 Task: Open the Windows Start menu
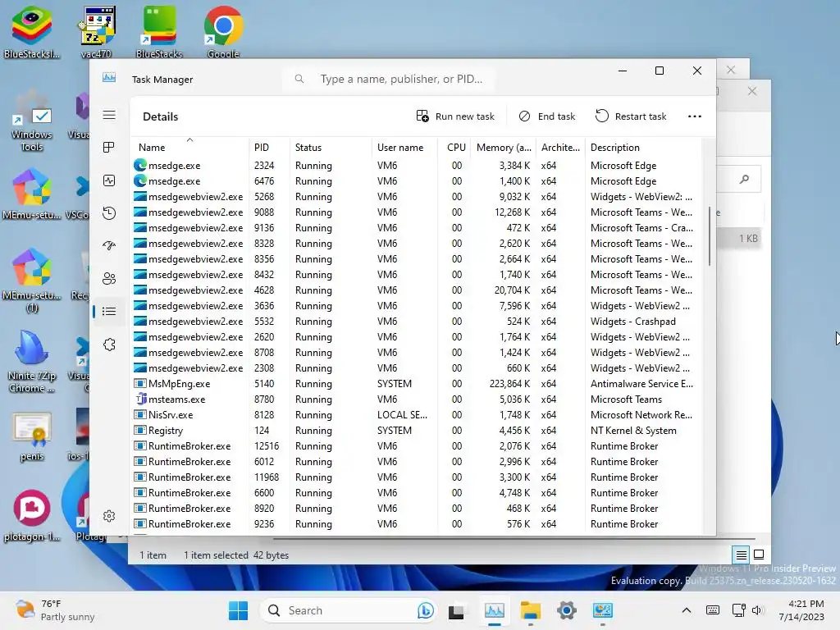(x=239, y=610)
